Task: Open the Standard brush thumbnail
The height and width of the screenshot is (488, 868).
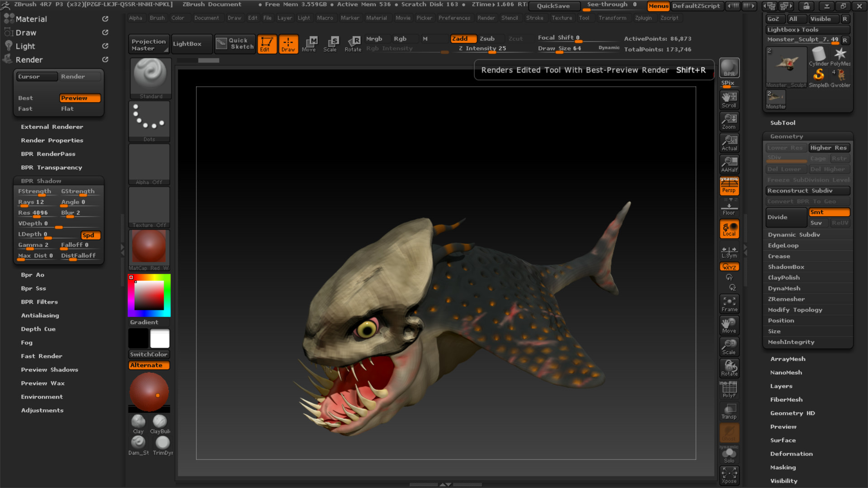Action: pyautogui.click(x=151, y=78)
